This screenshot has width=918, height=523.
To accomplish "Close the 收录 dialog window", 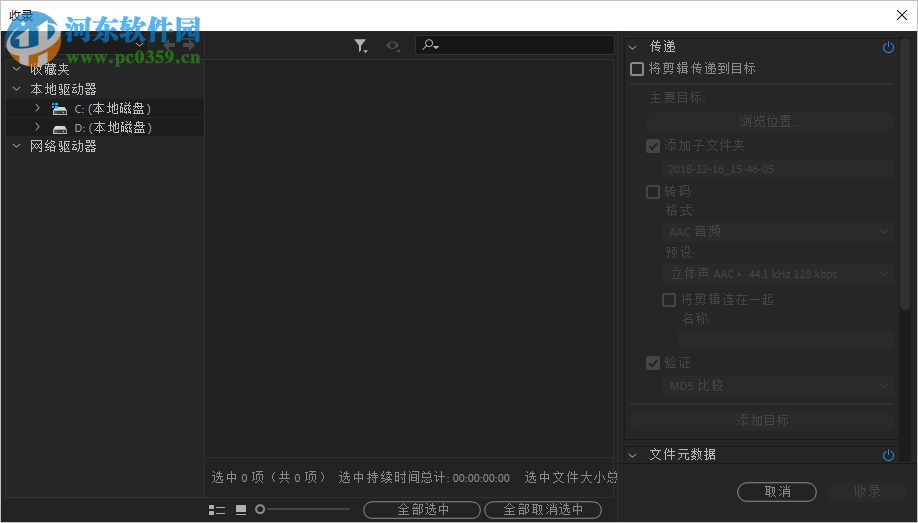I will [902, 15].
